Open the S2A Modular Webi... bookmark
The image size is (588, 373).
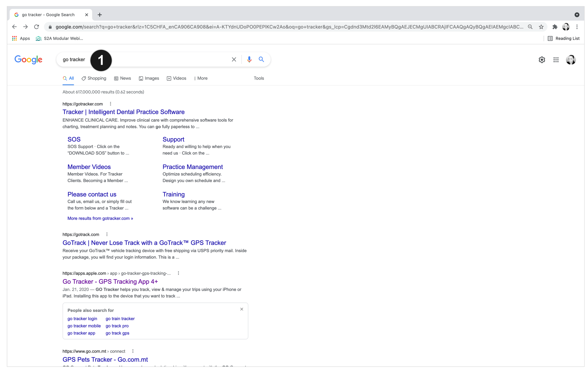pyautogui.click(x=59, y=38)
